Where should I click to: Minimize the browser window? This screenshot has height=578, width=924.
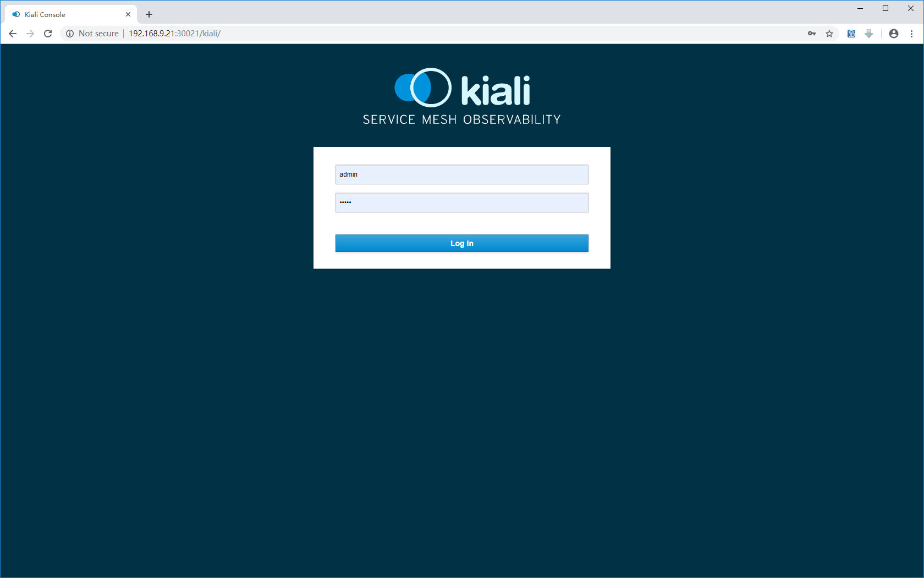click(x=860, y=8)
